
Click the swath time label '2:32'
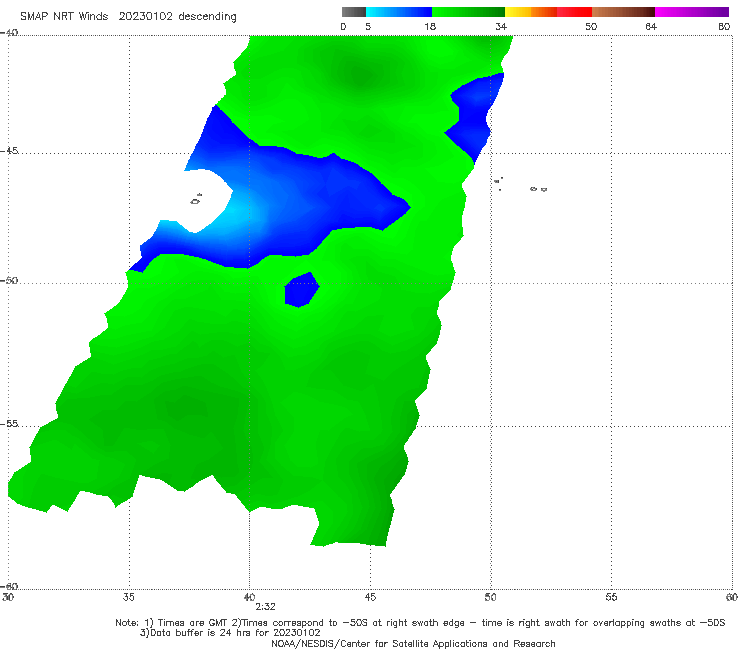[x=265, y=607]
